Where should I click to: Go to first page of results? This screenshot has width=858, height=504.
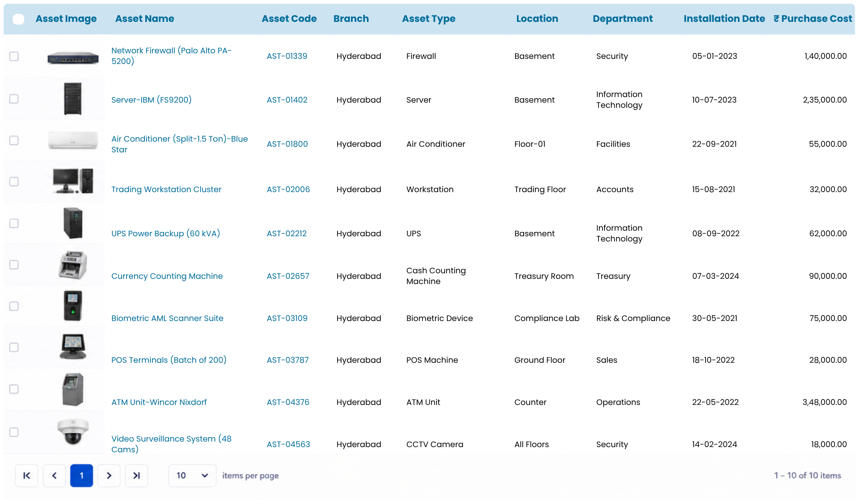[27, 475]
